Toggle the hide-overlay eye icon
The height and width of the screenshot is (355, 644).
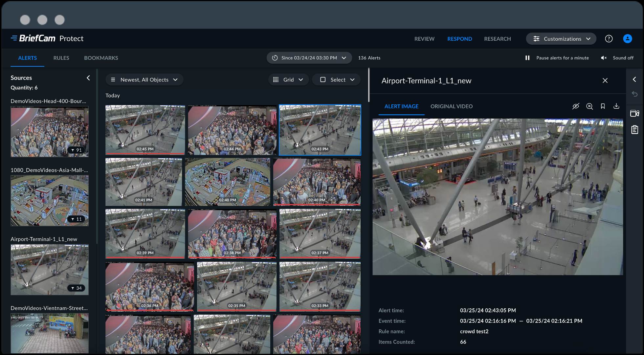575,106
